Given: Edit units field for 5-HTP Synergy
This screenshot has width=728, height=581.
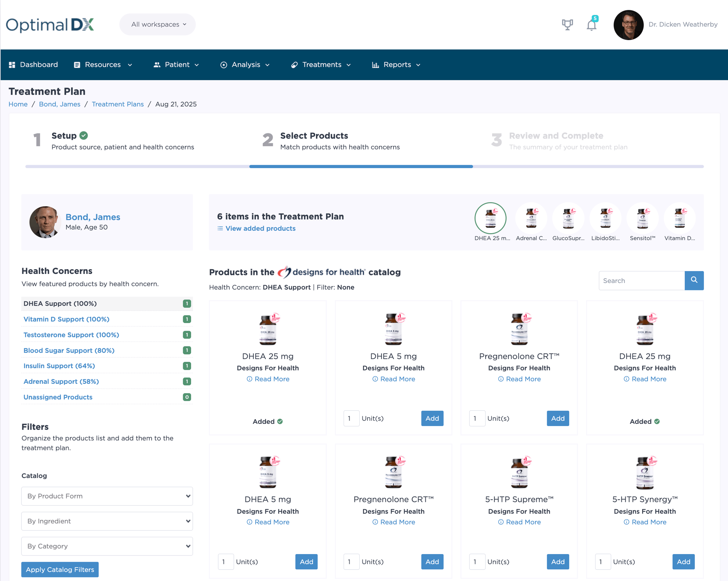Looking at the screenshot, I should point(602,562).
